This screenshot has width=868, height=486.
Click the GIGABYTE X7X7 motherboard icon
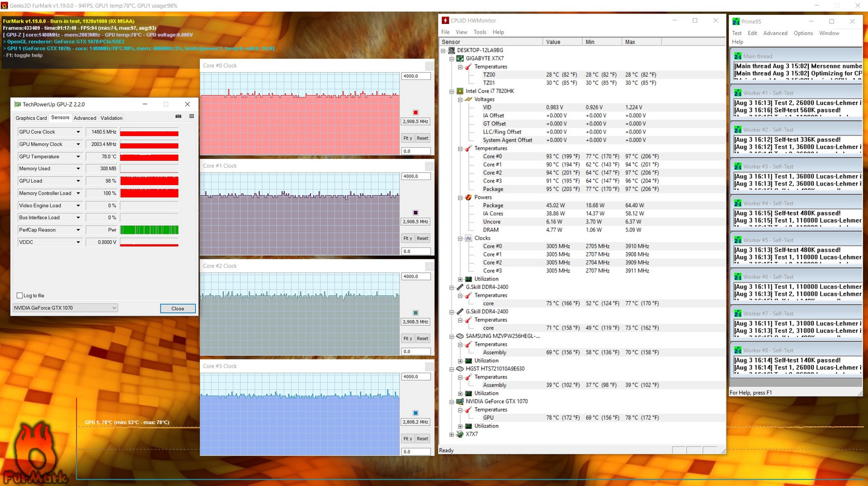[460, 58]
